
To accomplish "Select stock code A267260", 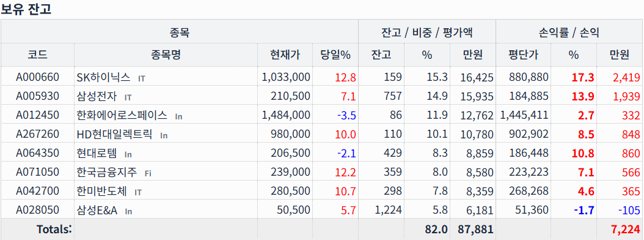I will (x=37, y=134).
